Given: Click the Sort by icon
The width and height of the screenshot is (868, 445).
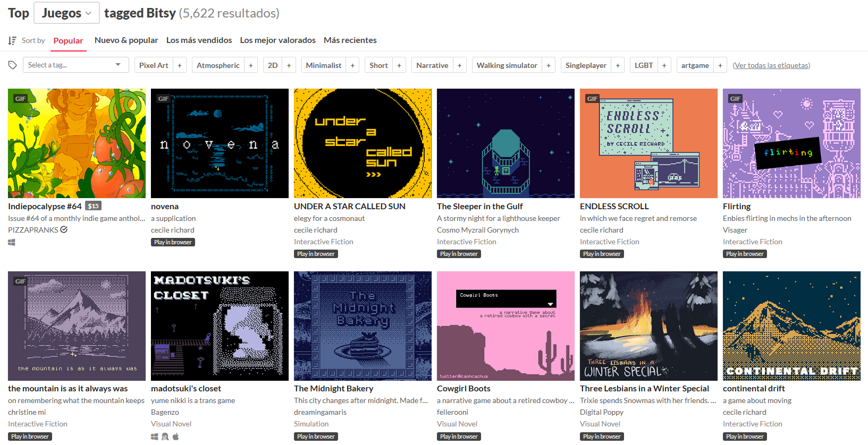Looking at the screenshot, I should pyautogui.click(x=12, y=40).
